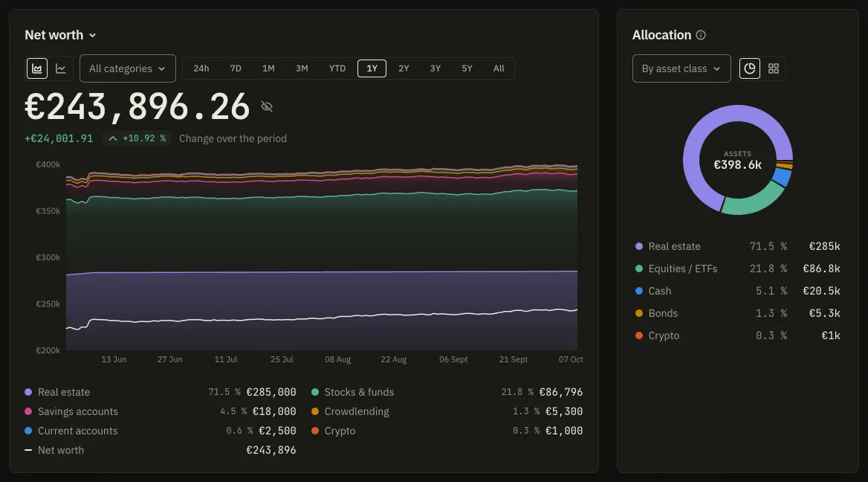Open the All categories dropdown
868x482 pixels.
click(128, 68)
